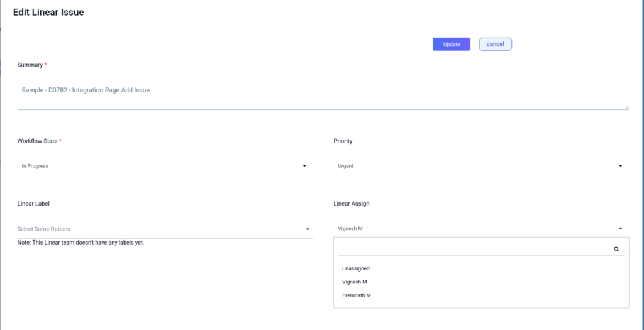Click the Linear Assign field label
Screen dimensions: 644x330
coord(351,204)
